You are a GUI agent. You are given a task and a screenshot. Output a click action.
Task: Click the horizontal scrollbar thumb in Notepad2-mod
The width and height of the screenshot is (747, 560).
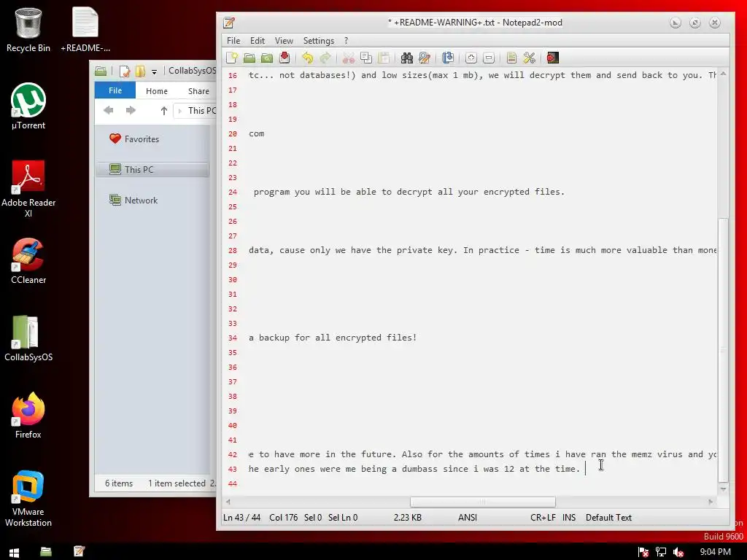point(483,502)
